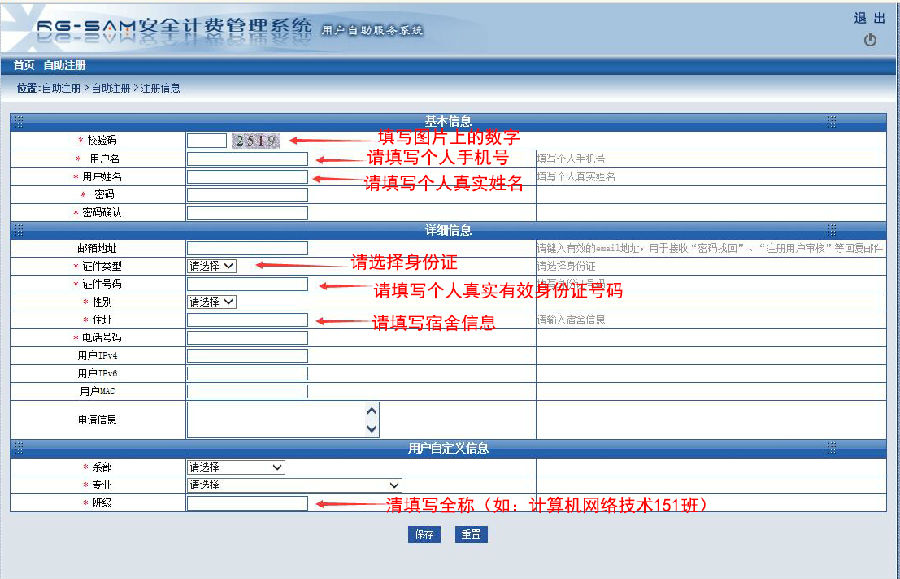This screenshot has height=579, width=900.
Task: Go to 首页 in the navigation bar
Action: 23,65
